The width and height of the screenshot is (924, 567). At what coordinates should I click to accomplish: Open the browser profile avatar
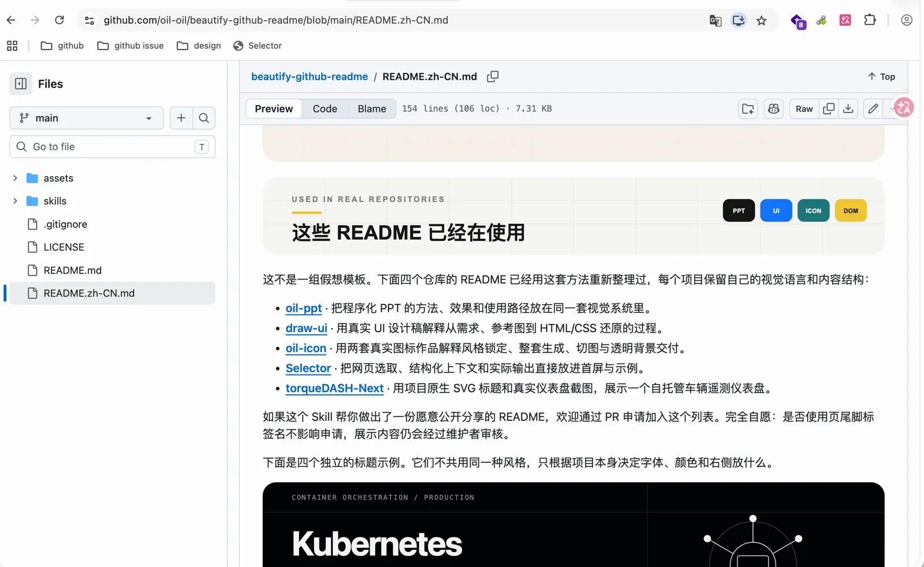(907, 20)
